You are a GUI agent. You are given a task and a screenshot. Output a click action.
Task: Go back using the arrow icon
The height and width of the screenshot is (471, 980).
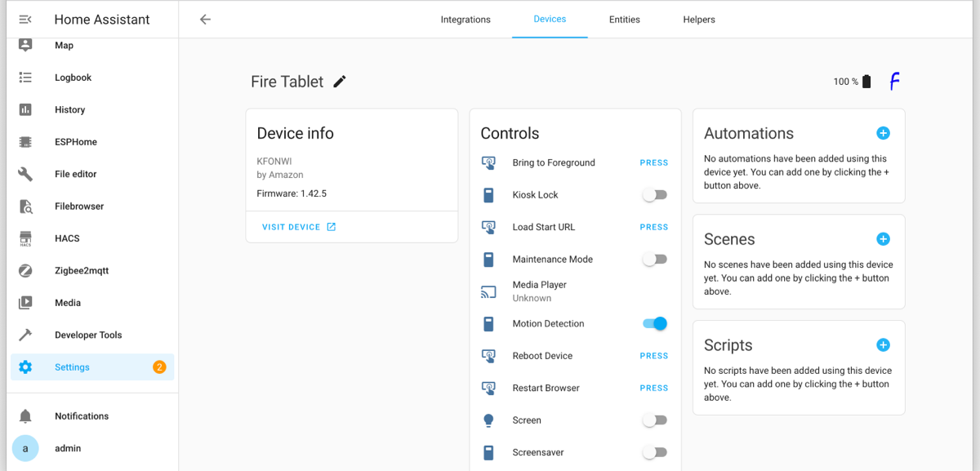205,20
